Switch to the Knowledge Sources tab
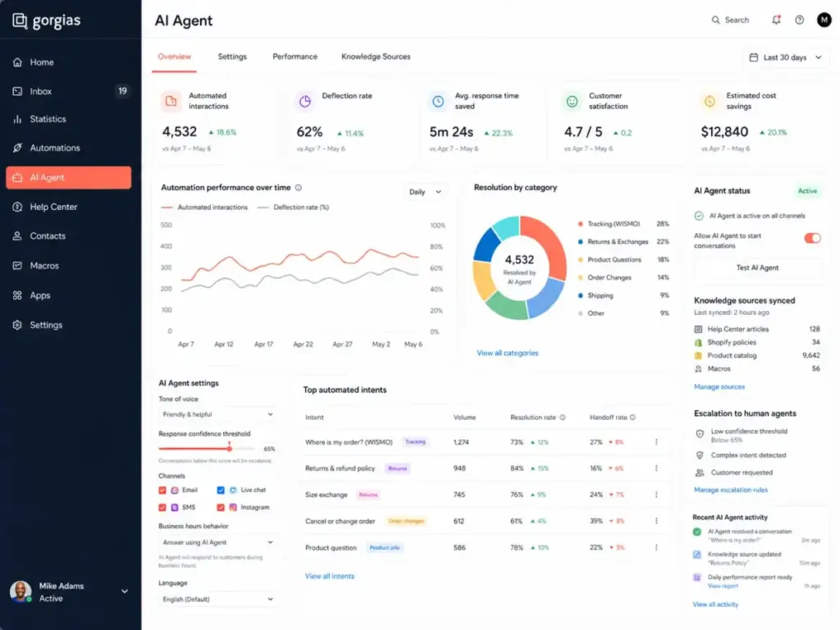 click(376, 57)
